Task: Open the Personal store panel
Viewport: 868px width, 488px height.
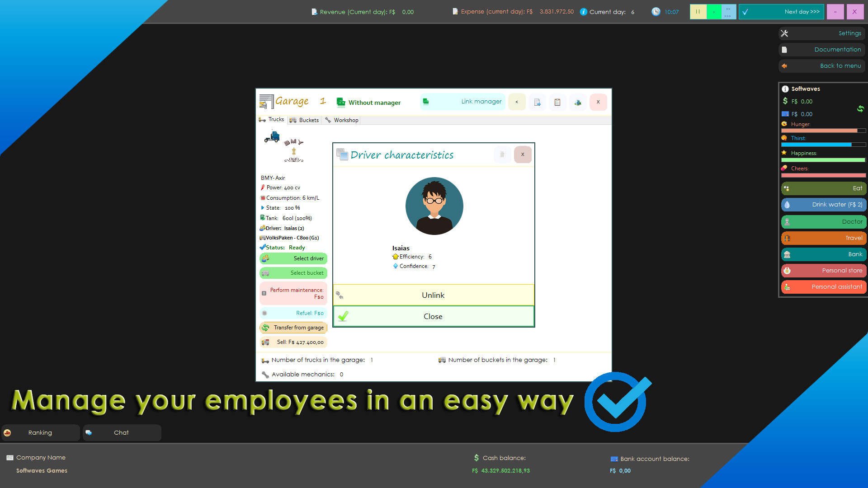Action: click(x=823, y=270)
